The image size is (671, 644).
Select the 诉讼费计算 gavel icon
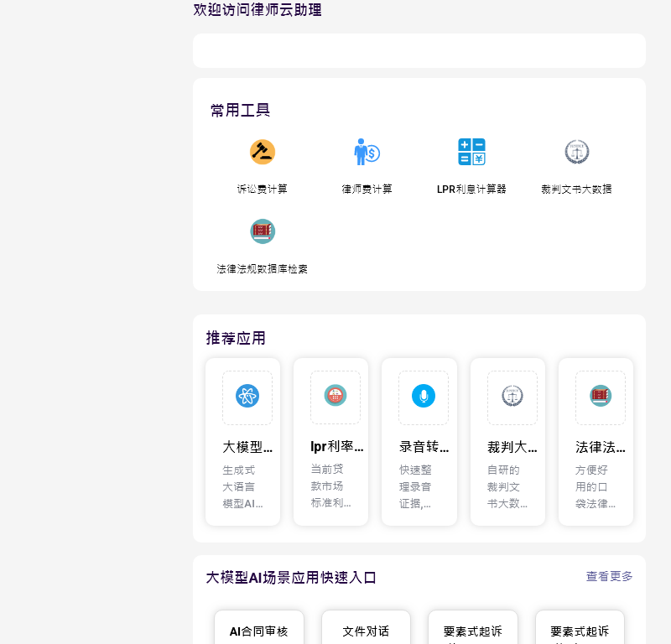pyautogui.click(x=261, y=152)
